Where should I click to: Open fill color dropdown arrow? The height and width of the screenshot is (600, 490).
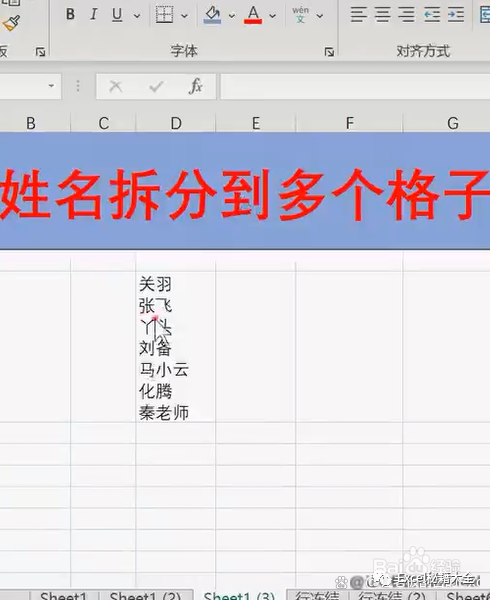pos(232,16)
